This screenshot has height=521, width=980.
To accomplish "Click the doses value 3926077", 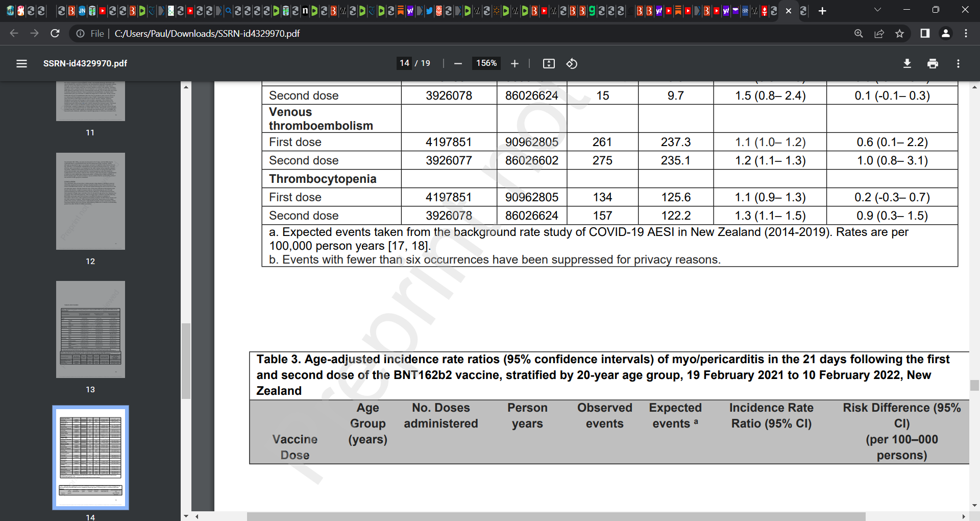I will (449, 160).
